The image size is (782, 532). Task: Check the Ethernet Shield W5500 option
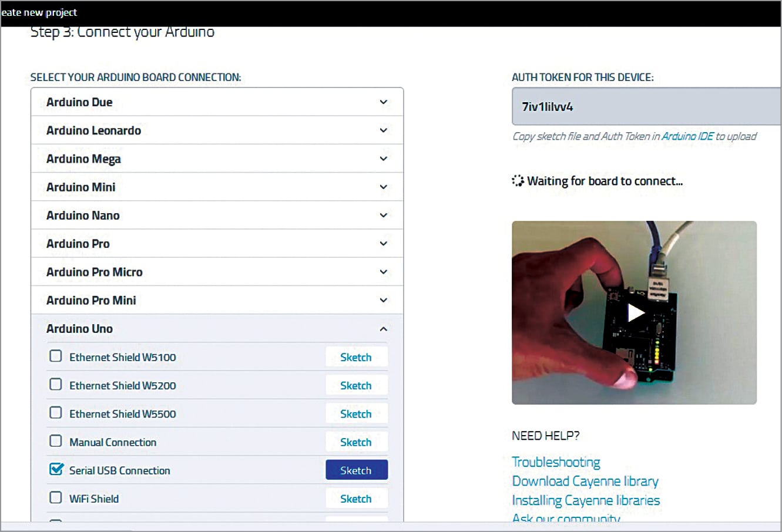pos(55,413)
